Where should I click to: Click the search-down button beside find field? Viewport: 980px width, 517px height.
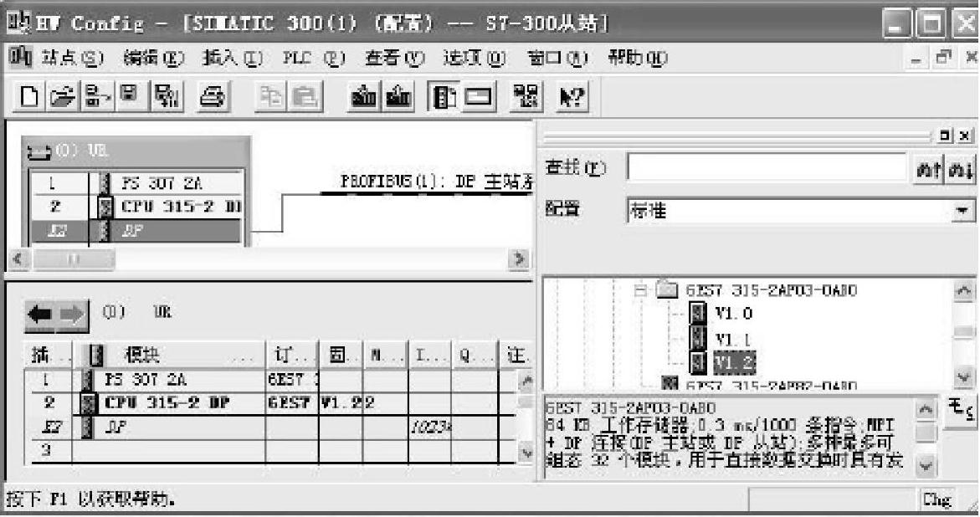[959, 169]
